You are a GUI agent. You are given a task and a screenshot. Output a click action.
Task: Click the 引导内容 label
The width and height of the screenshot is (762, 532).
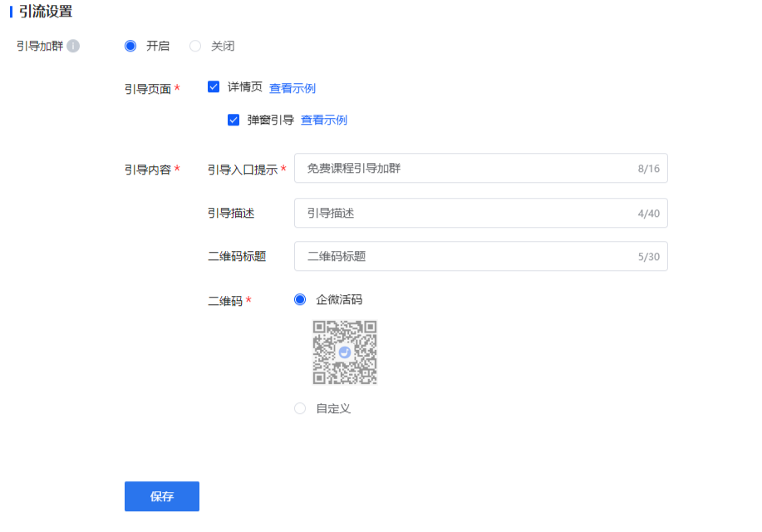148,170
